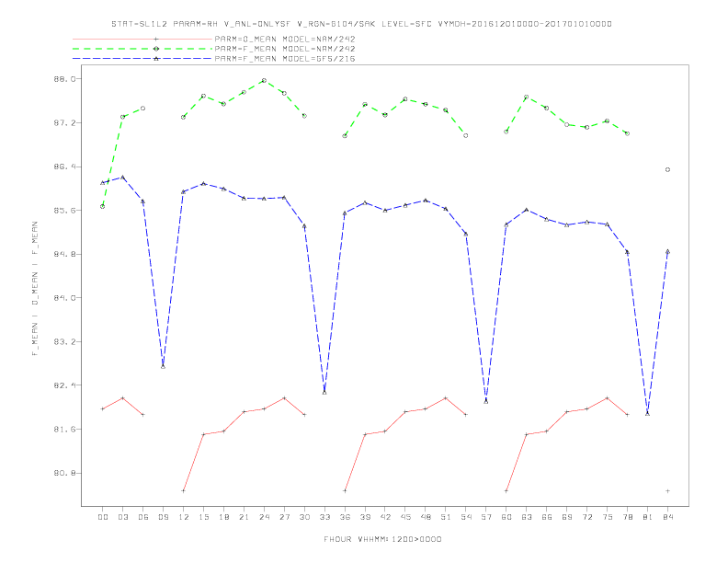Click y-axis tick label 86.4

click(64, 167)
